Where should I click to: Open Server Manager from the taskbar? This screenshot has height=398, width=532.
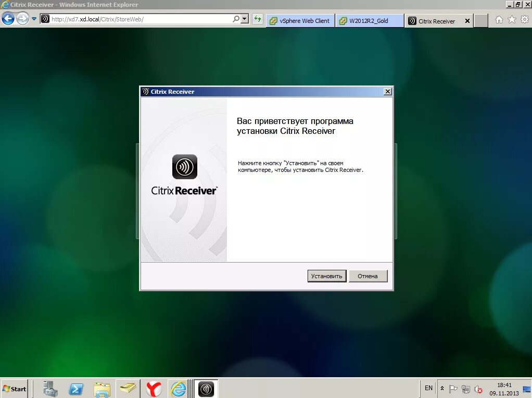[50, 388]
